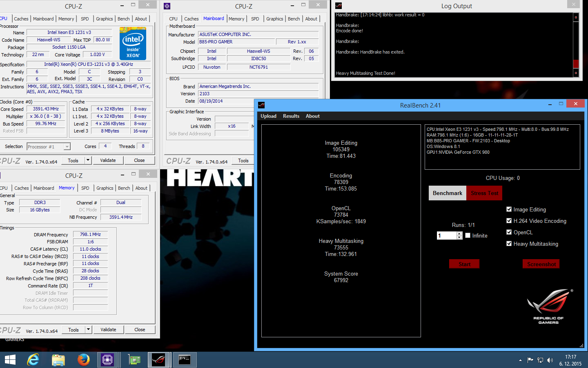This screenshot has width=588, height=368.
Task: Show hidden system tray icons
Action: [520, 360]
